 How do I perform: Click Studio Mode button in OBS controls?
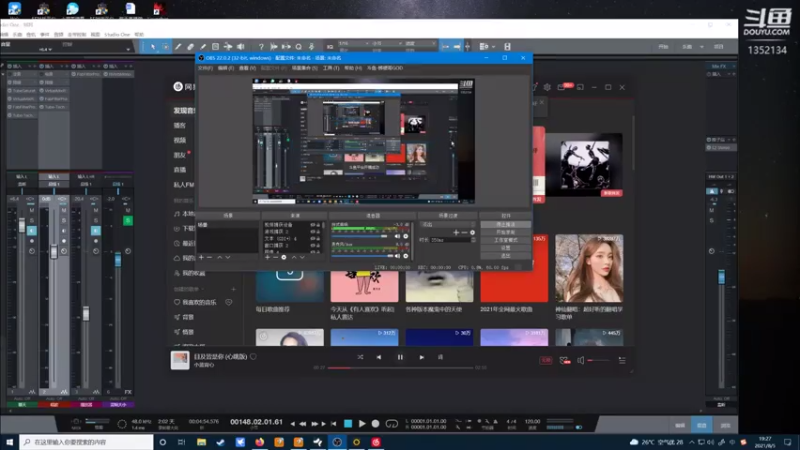click(505, 240)
